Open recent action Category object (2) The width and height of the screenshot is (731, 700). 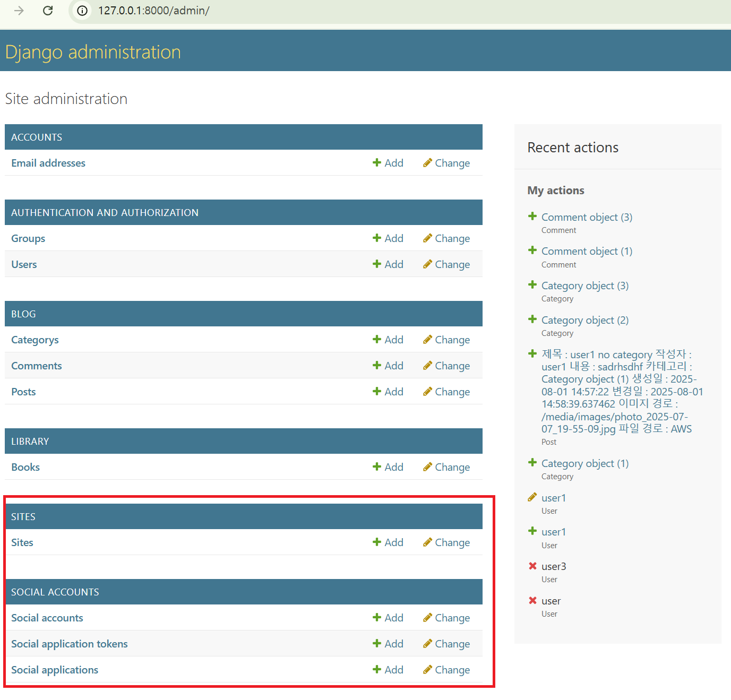pos(584,320)
